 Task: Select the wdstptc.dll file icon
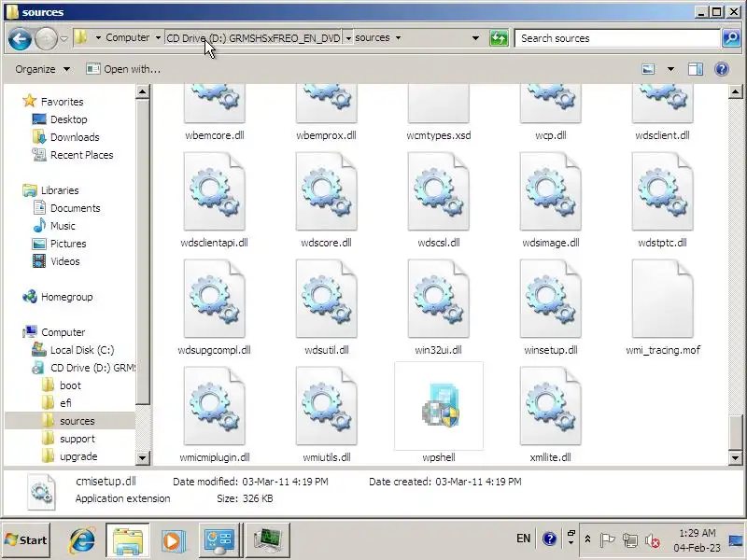tap(662, 191)
